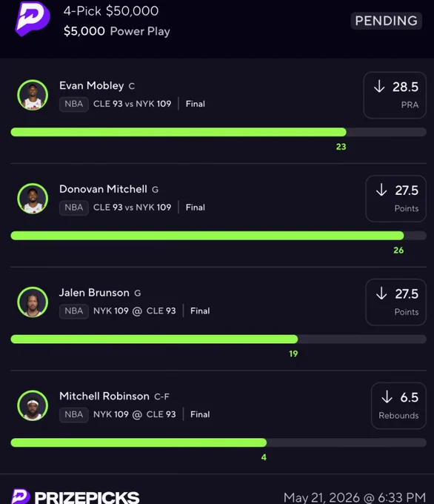Click Jalen Brunson's name
The height and width of the screenshot is (504, 434).
point(94,293)
